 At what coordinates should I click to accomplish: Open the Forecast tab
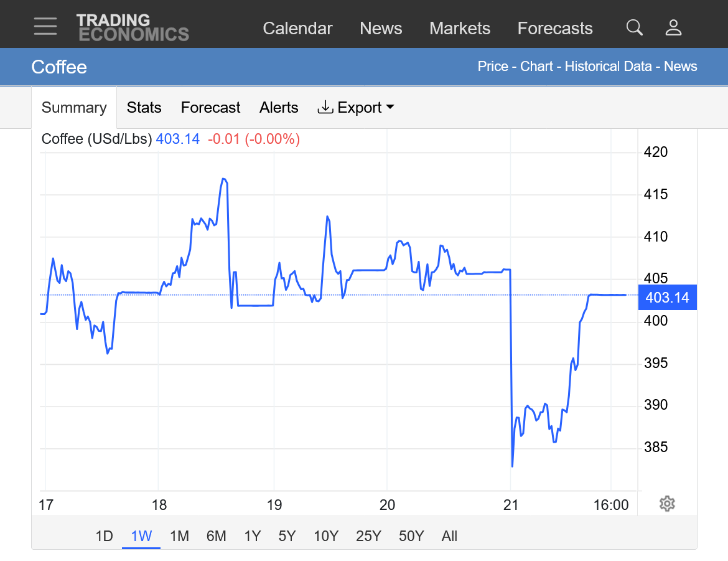point(210,108)
